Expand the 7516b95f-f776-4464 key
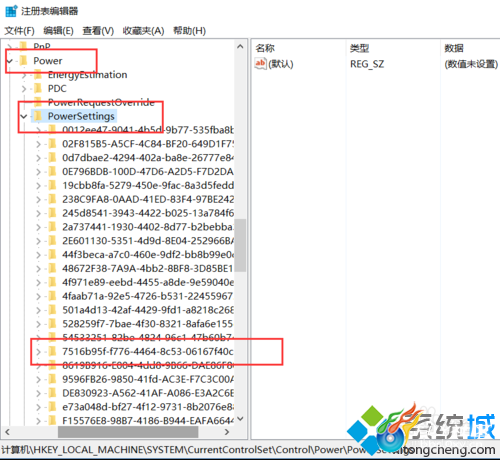Viewport: 500px width, 460px height. pyautogui.click(x=38, y=352)
